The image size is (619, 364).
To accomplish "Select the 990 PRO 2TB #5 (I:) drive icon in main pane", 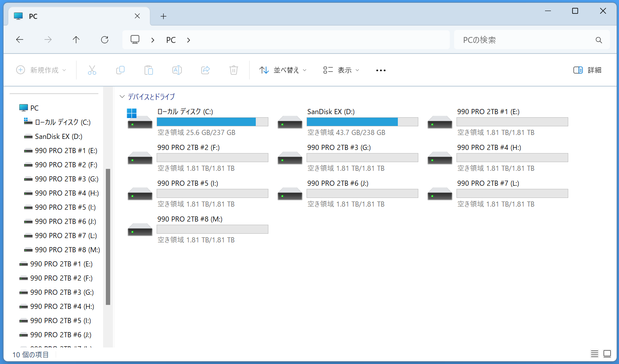I will [140, 193].
